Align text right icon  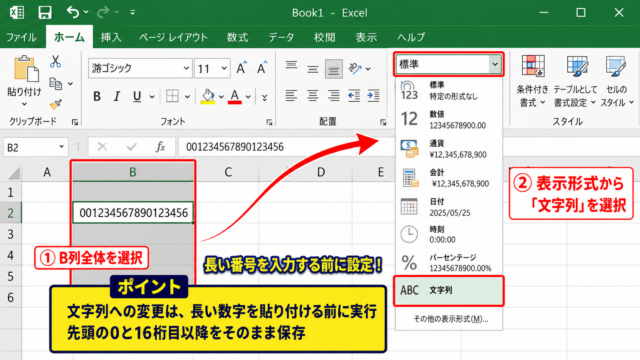point(333,96)
